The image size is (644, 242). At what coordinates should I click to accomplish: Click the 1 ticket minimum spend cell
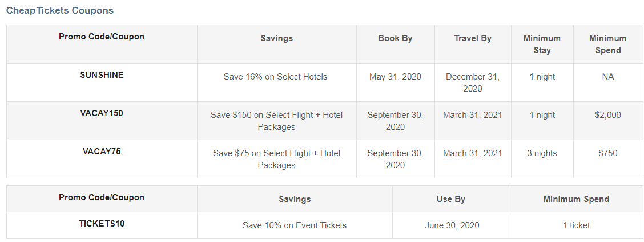pyautogui.click(x=577, y=225)
